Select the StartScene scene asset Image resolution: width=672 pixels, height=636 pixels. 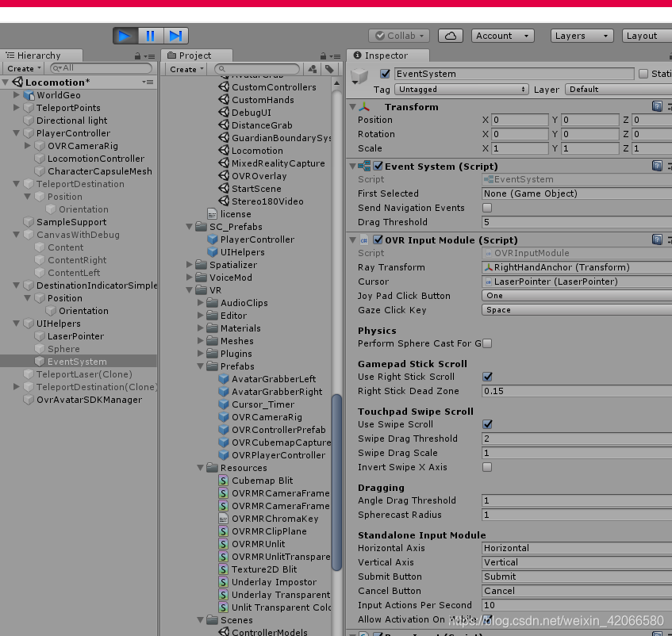pyautogui.click(x=256, y=189)
